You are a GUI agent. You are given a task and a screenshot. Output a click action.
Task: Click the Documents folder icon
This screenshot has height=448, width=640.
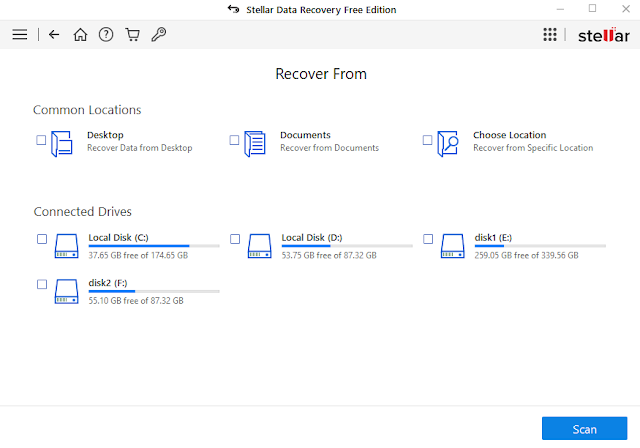pyautogui.click(x=255, y=144)
